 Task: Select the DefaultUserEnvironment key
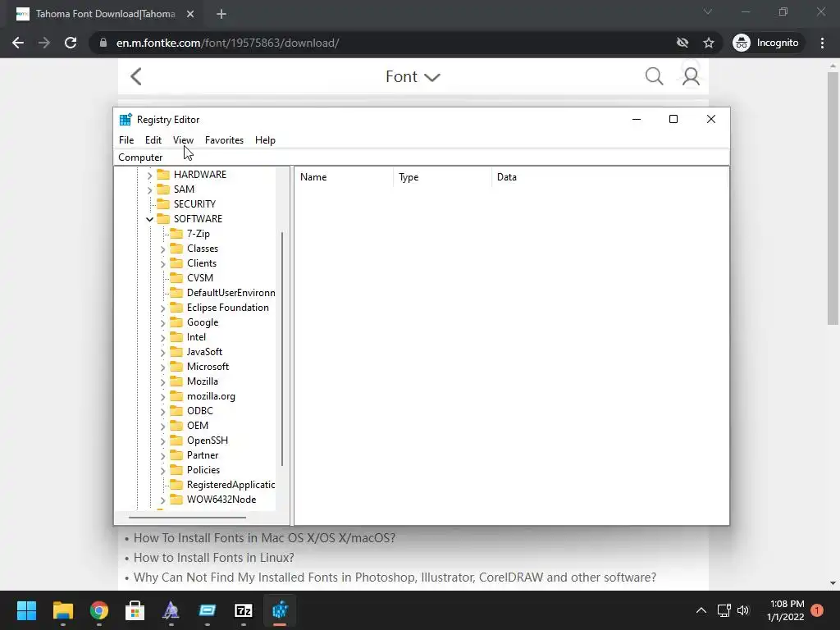(x=231, y=293)
